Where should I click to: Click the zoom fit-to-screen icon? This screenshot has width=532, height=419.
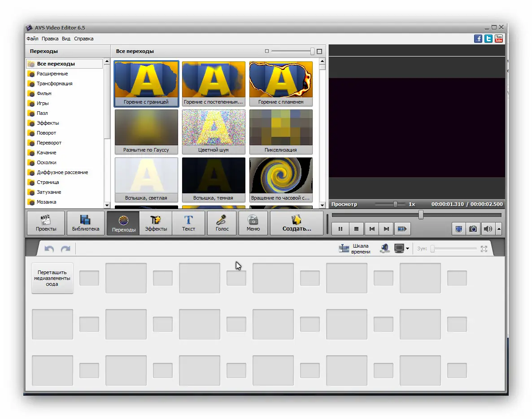[484, 249]
